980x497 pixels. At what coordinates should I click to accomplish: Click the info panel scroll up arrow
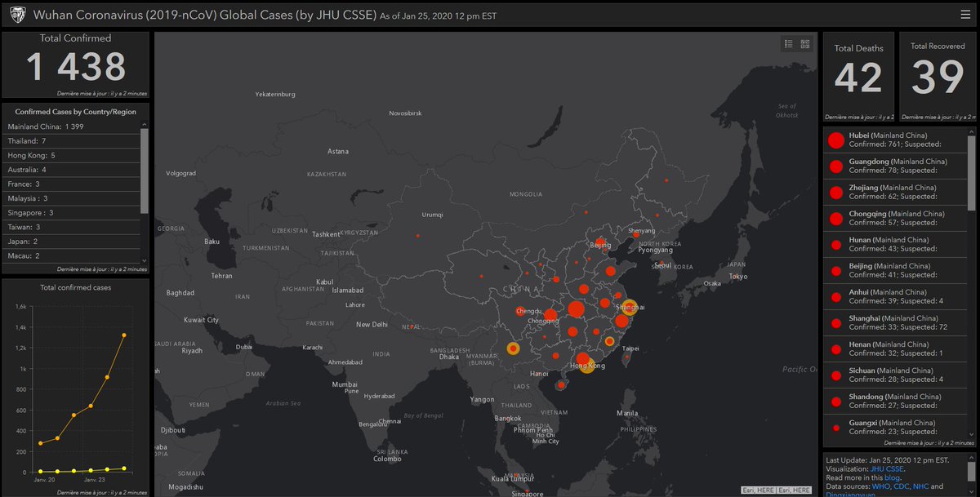click(972, 458)
